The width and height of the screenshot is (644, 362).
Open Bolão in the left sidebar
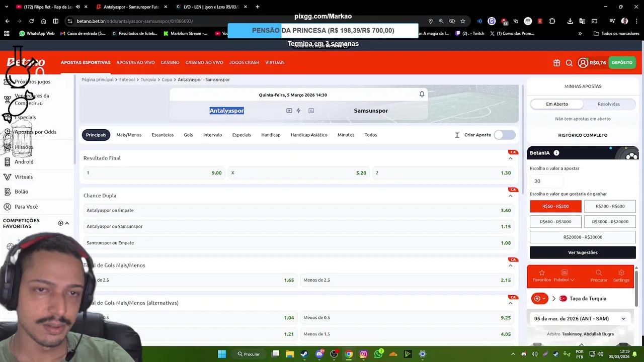pos(21,192)
